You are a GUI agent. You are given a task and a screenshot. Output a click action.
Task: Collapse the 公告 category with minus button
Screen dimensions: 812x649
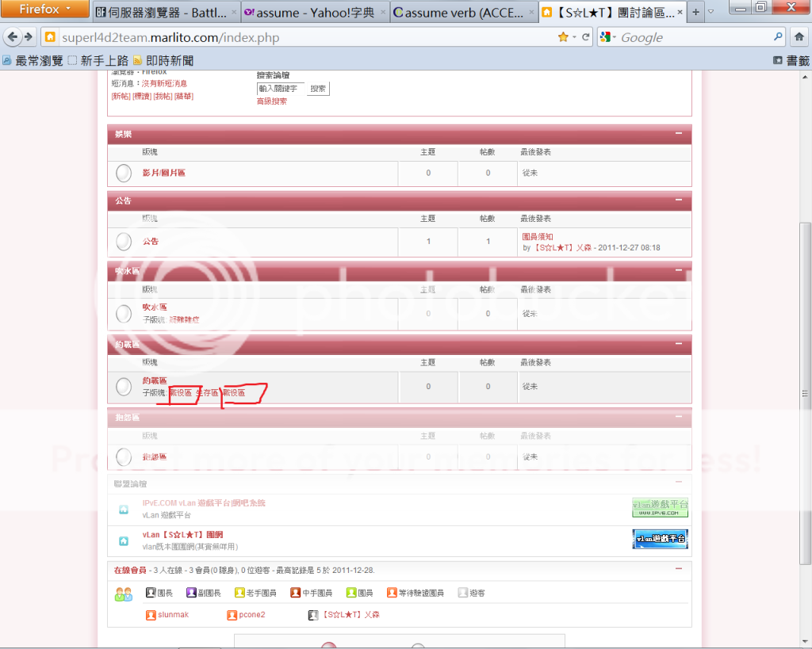pos(679,200)
